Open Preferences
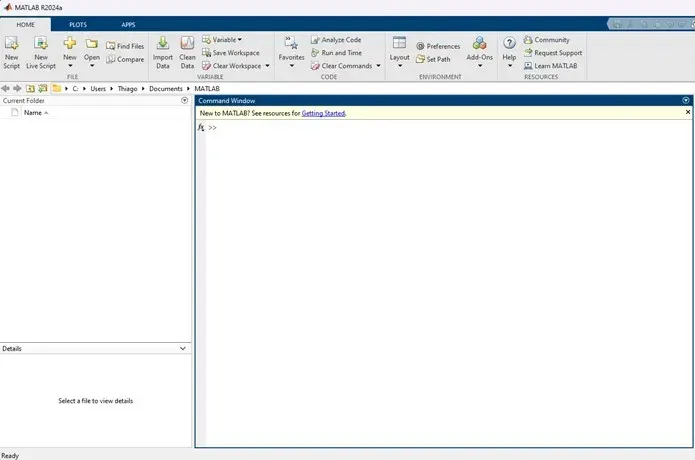The height and width of the screenshot is (460, 695). (x=438, y=46)
